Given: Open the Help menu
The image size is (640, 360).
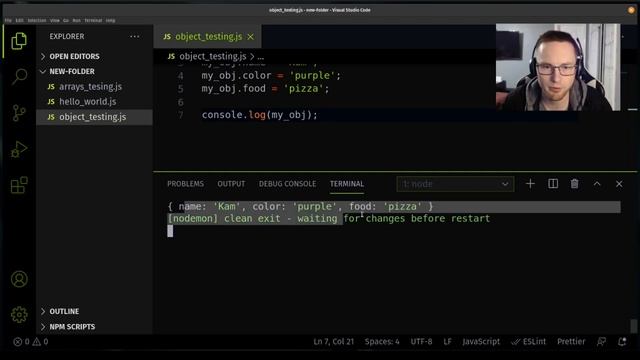Looking at the screenshot, I should [110, 20].
